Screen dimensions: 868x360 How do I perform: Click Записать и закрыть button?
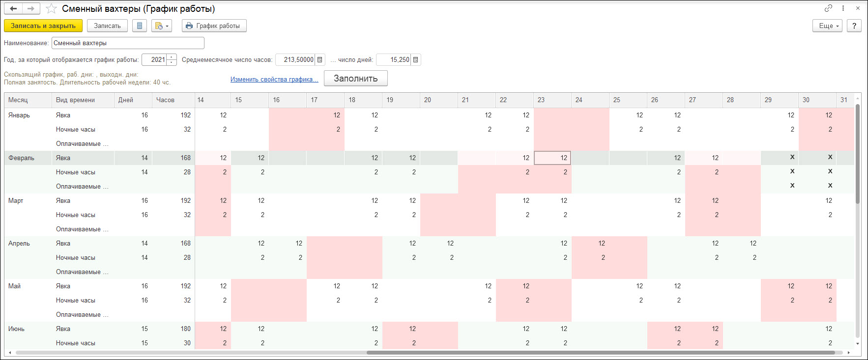pyautogui.click(x=43, y=26)
